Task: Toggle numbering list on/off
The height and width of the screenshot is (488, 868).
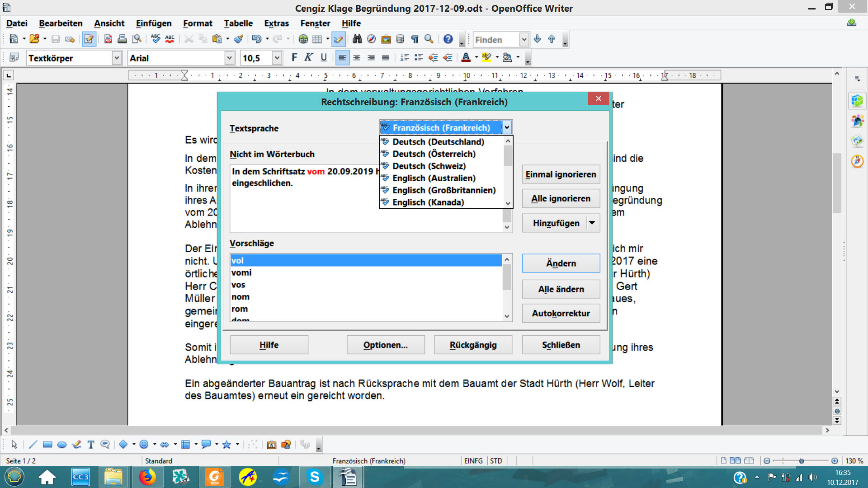Action: (405, 57)
